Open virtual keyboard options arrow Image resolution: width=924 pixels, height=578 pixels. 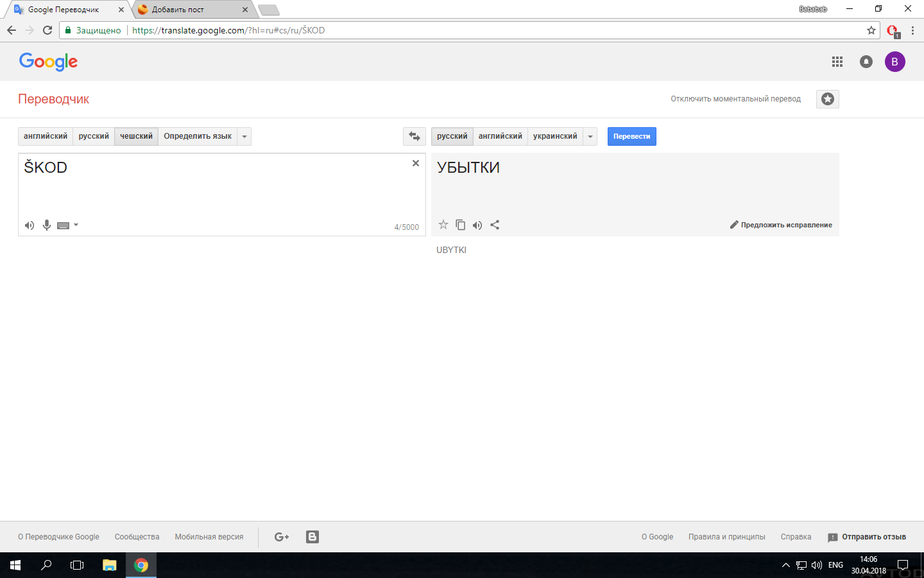click(x=76, y=225)
